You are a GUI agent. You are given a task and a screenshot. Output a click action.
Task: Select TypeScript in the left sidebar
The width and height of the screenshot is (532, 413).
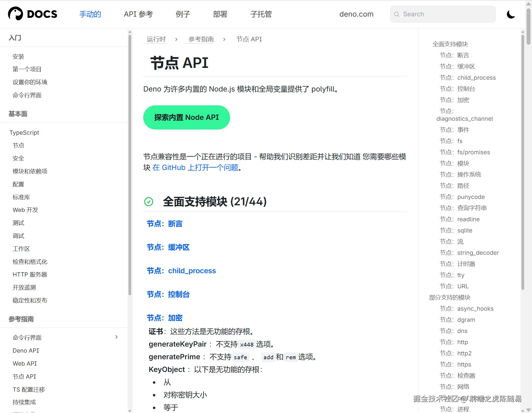[x=24, y=133]
